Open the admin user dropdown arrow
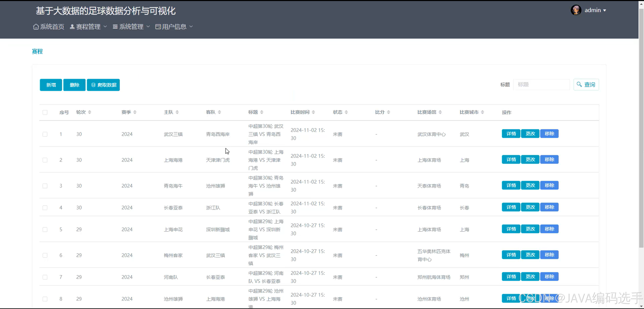Screen dimensions: 644x309 point(605,11)
